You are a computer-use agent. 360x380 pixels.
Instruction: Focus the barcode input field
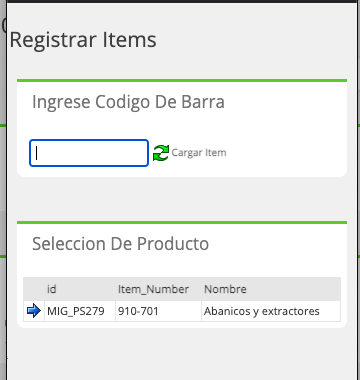pos(89,153)
